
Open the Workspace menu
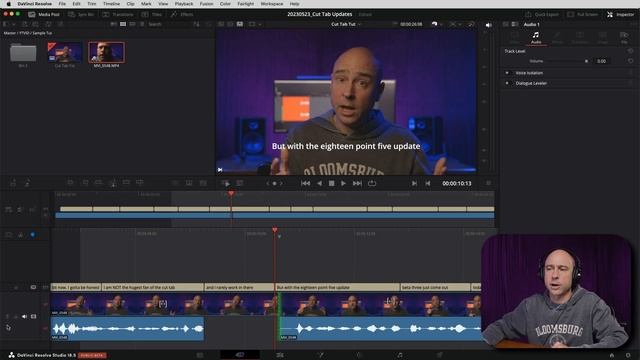coord(271,4)
